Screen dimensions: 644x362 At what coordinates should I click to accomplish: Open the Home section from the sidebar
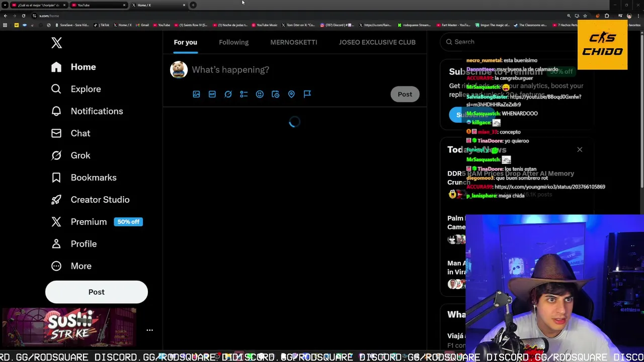pos(73,67)
